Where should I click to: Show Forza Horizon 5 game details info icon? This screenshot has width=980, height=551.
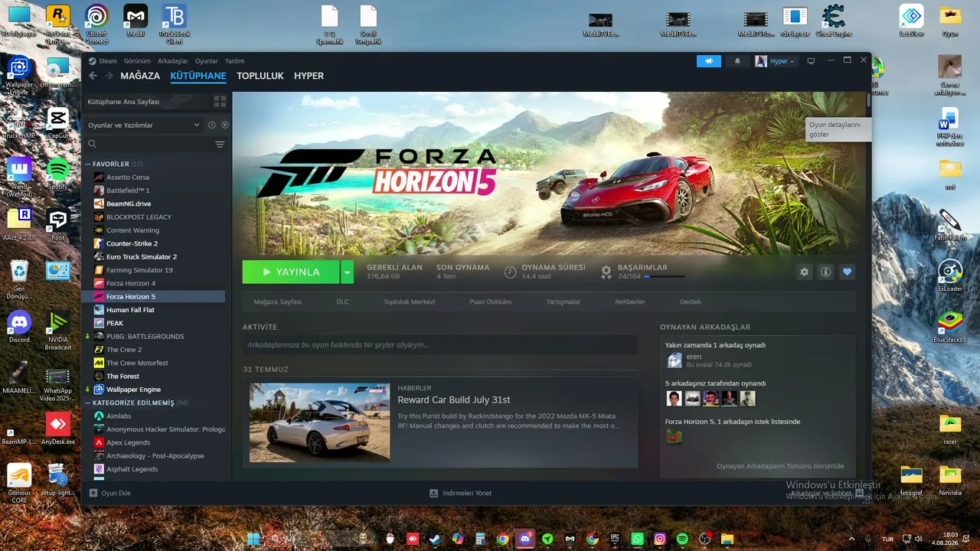tap(825, 272)
